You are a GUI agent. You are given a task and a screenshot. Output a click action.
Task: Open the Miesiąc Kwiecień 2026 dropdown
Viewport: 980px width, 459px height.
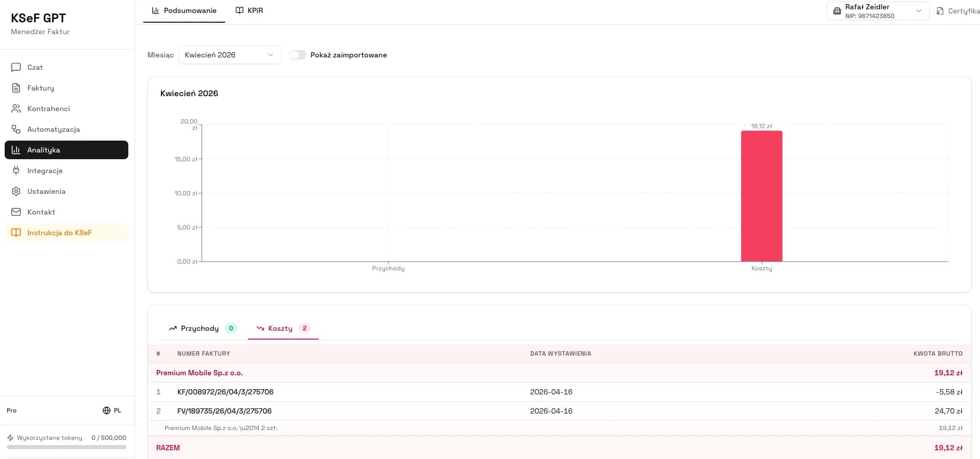tap(229, 55)
